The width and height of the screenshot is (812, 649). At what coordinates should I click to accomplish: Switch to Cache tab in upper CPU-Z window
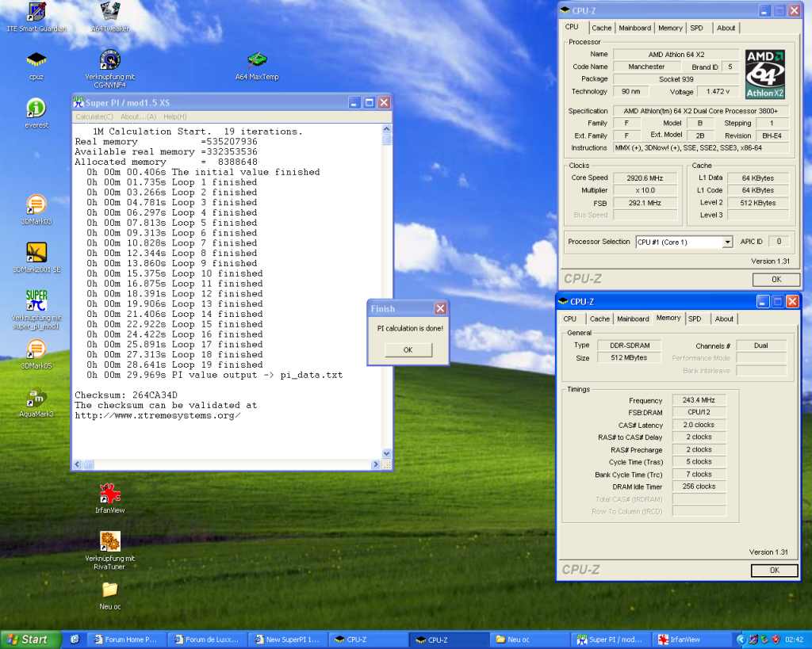[601, 28]
